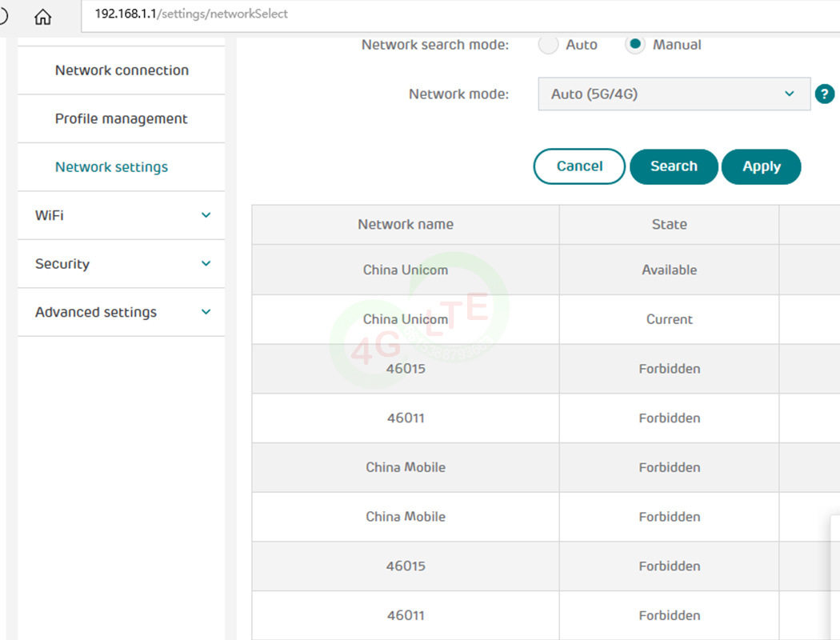
Task: Click the Apply button
Action: coord(762,166)
